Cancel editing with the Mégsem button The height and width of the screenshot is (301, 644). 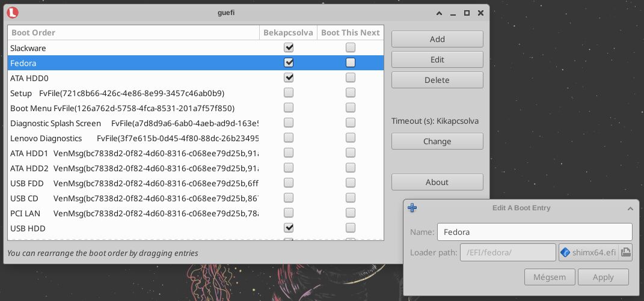550,277
